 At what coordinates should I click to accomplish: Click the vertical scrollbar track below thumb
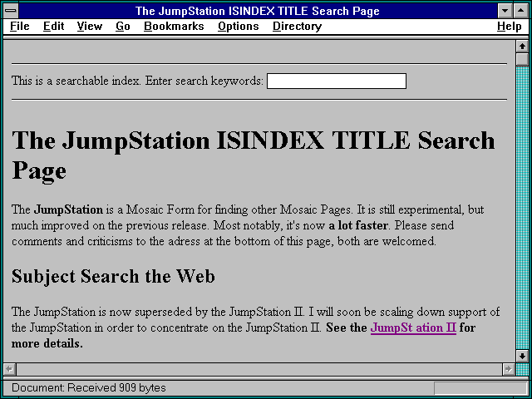tap(522, 208)
